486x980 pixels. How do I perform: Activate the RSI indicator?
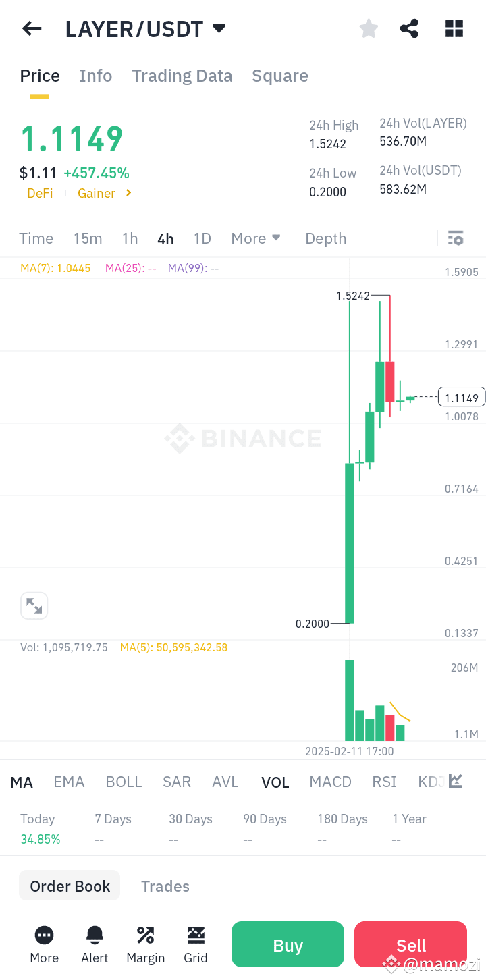[x=384, y=782]
